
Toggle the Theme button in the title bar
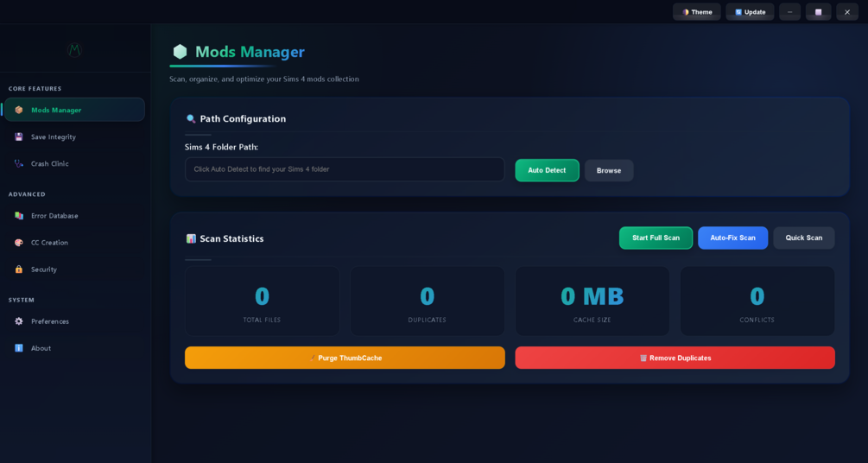coord(697,12)
